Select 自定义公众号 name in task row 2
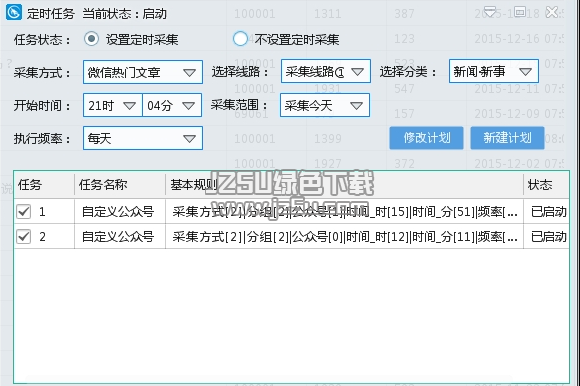The height and width of the screenshot is (386, 580). click(118, 237)
